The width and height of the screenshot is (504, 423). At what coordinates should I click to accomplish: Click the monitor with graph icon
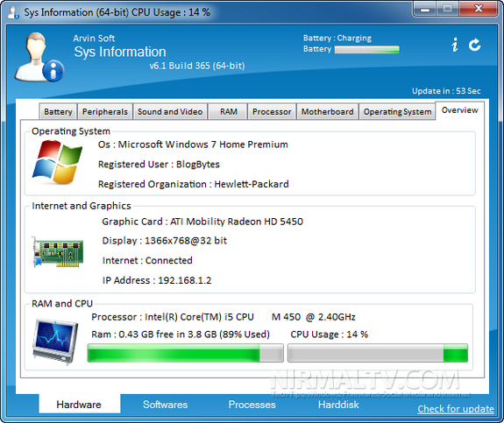pyautogui.click(x=55, y=341)
